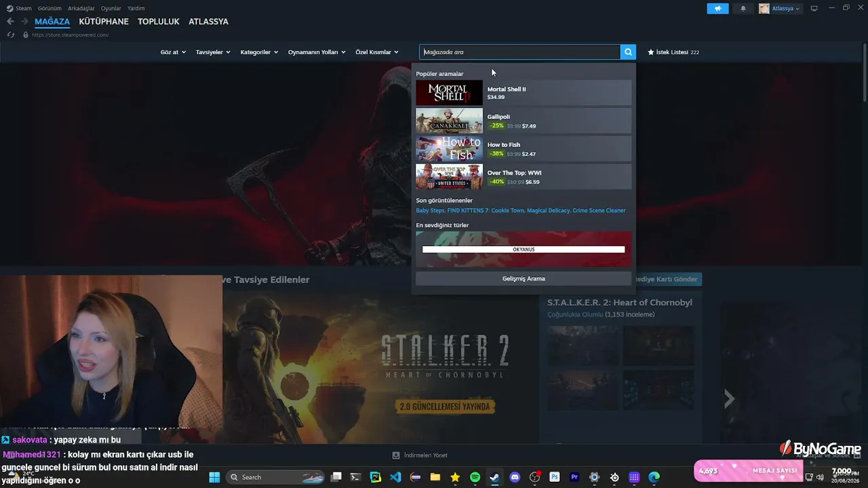The image size is (868, 488).
Task: Open the Oyunlar menu
Action: click(x=111, y=8)
